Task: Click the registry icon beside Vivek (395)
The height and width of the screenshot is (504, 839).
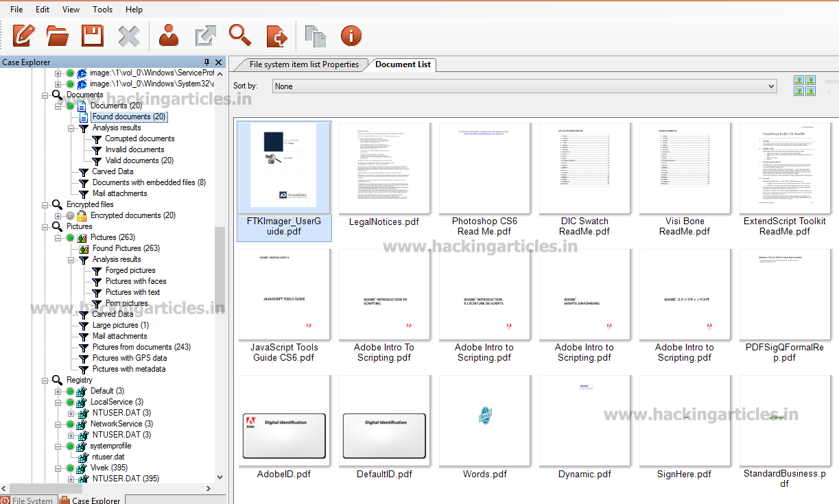Action: (82, 468)
